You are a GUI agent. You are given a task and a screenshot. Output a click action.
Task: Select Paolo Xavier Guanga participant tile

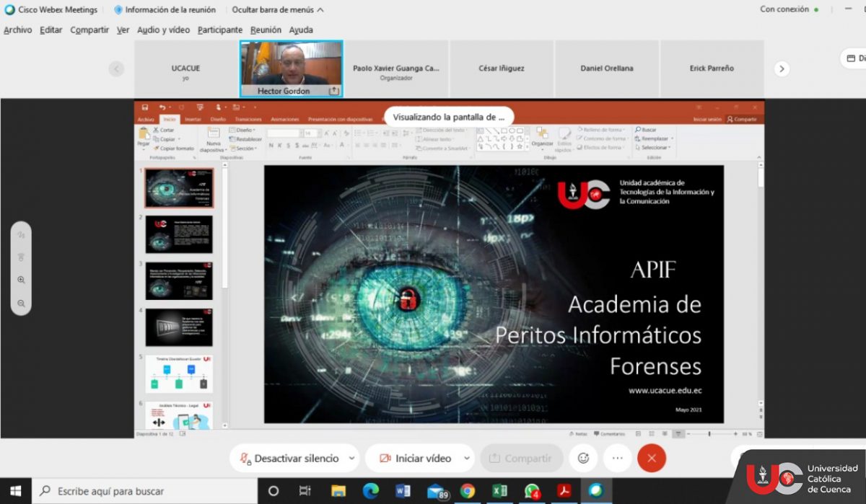[x=395, y=68]
